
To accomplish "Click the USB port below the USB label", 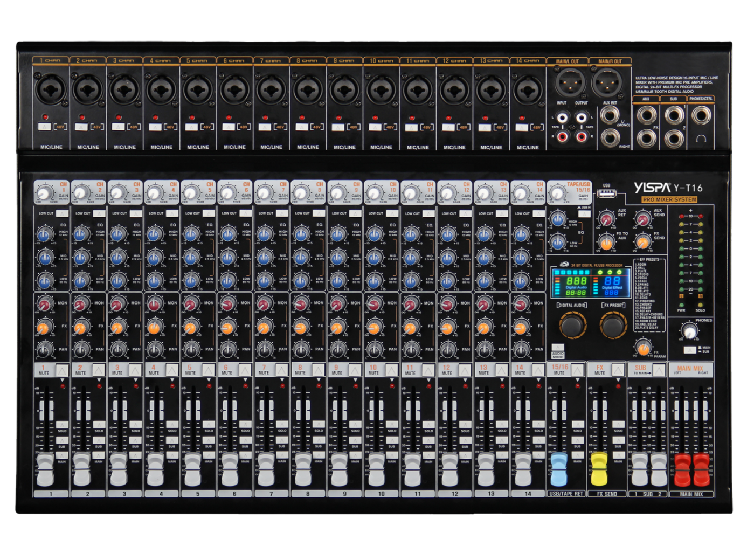I will click(606, 193).
